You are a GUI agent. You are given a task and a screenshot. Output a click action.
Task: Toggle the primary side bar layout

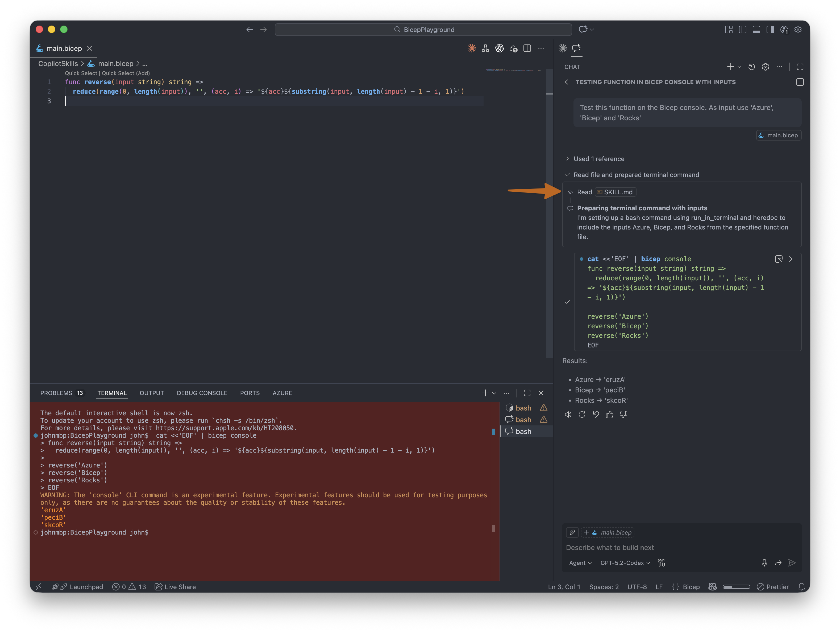[x=742, y=30]
